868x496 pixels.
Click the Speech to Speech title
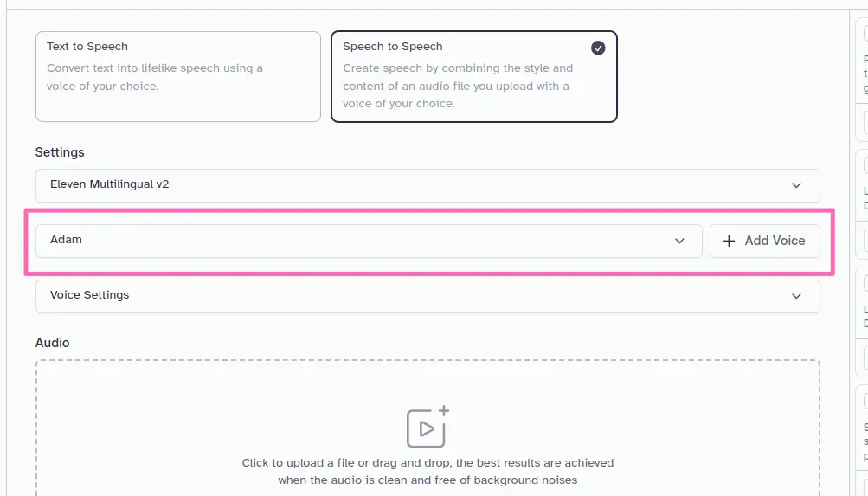[393, 47]
